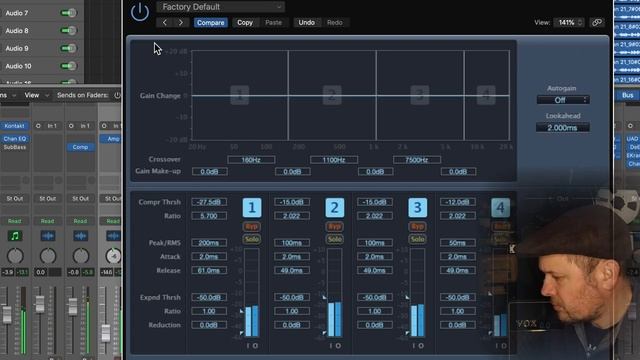Select band 3 number button
The image size is (640, 360).
coord(418,208)
